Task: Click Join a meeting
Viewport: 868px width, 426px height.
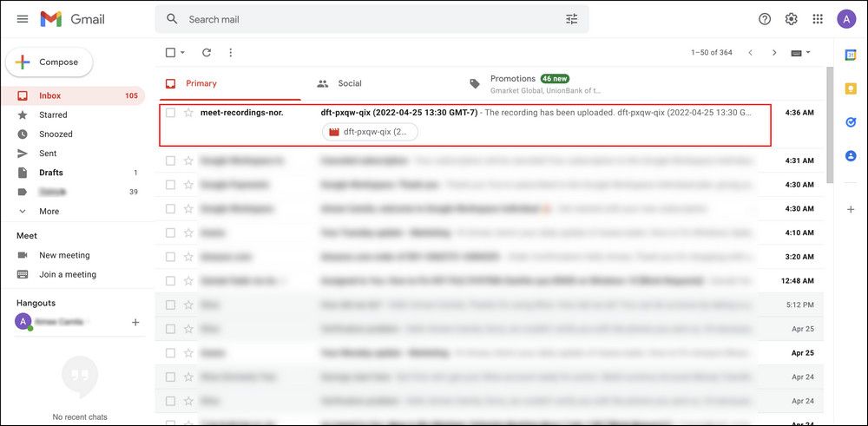Action: pyautogui.click(x=68, y=274)
